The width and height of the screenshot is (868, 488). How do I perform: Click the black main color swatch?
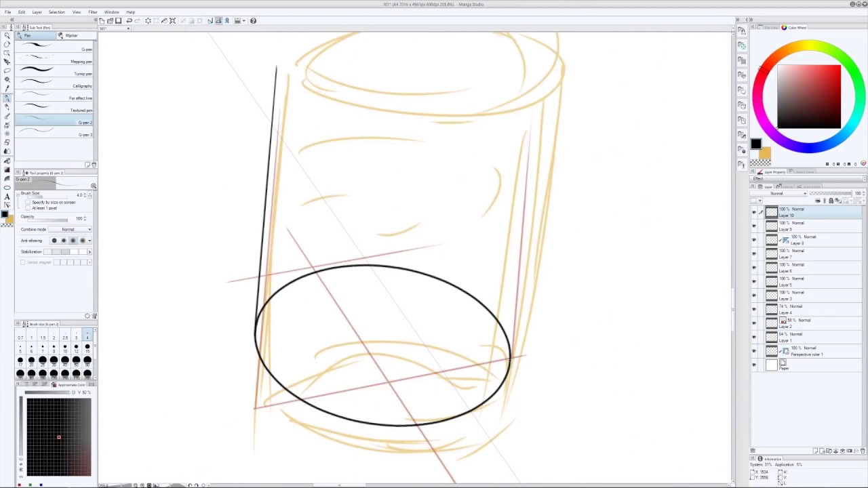(x=756, y=144)
